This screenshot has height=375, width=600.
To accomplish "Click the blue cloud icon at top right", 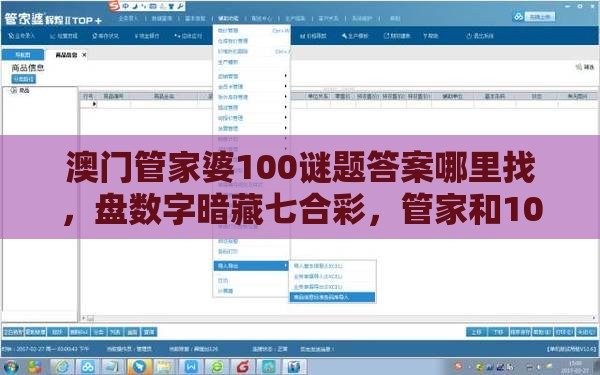I will [x=518, y=16].
